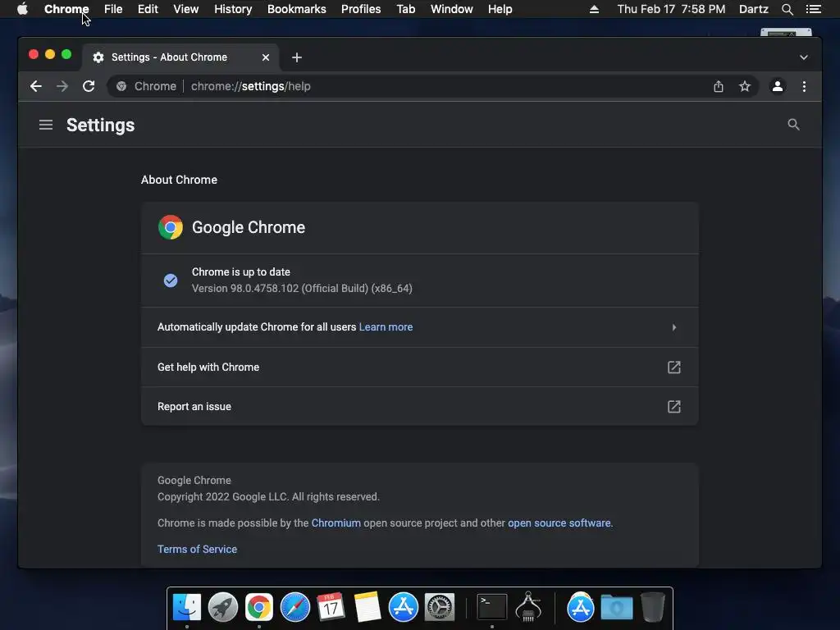Close the Settings - About Chrome tab
840x630 pixels.
click(266, 57)
